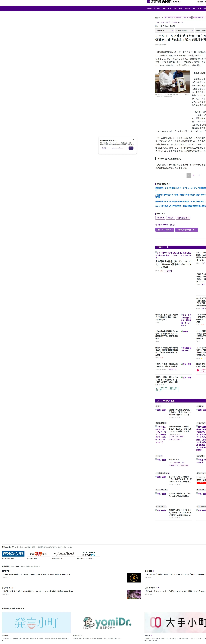The height and width of the screenshot is (644, 206).
Task: Expand the ビジュアルラボ section link
Action: [x=162, y=490]
